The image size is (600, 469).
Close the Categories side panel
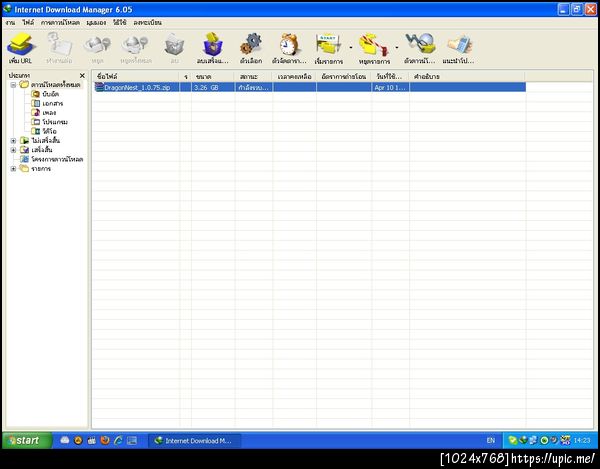coord(82,76)
